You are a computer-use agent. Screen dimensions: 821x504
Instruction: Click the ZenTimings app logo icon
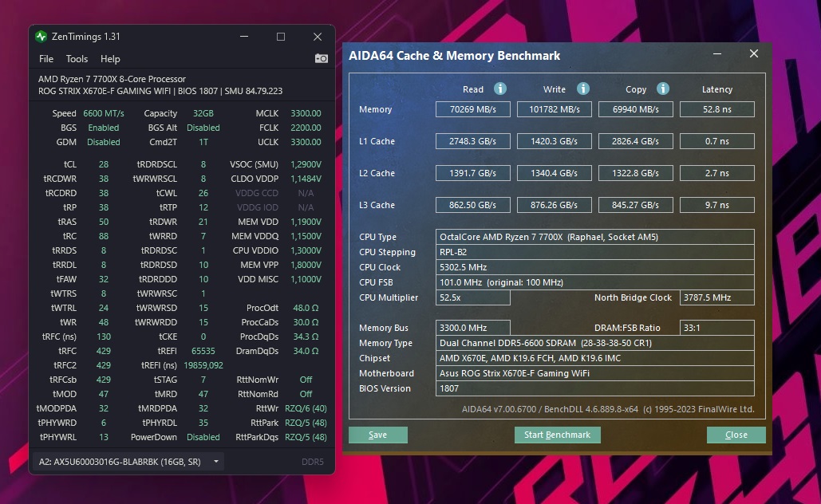tap(41, 37)
